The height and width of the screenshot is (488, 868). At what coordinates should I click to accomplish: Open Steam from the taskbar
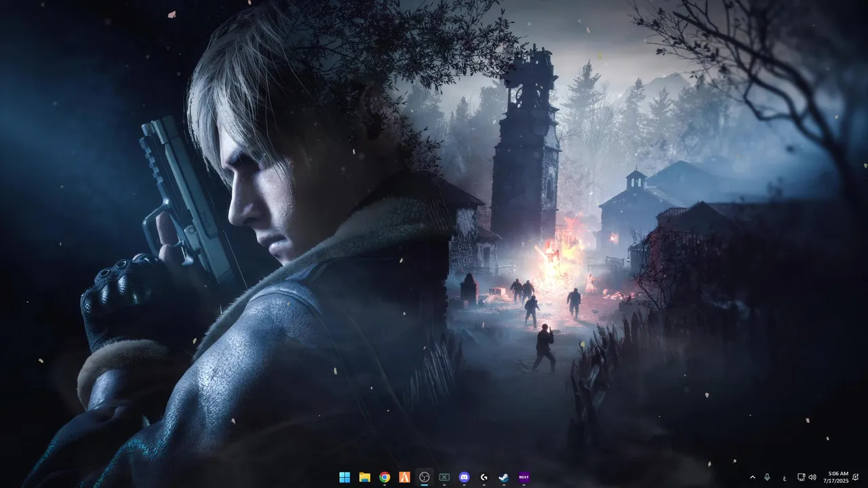pos(504,477)
